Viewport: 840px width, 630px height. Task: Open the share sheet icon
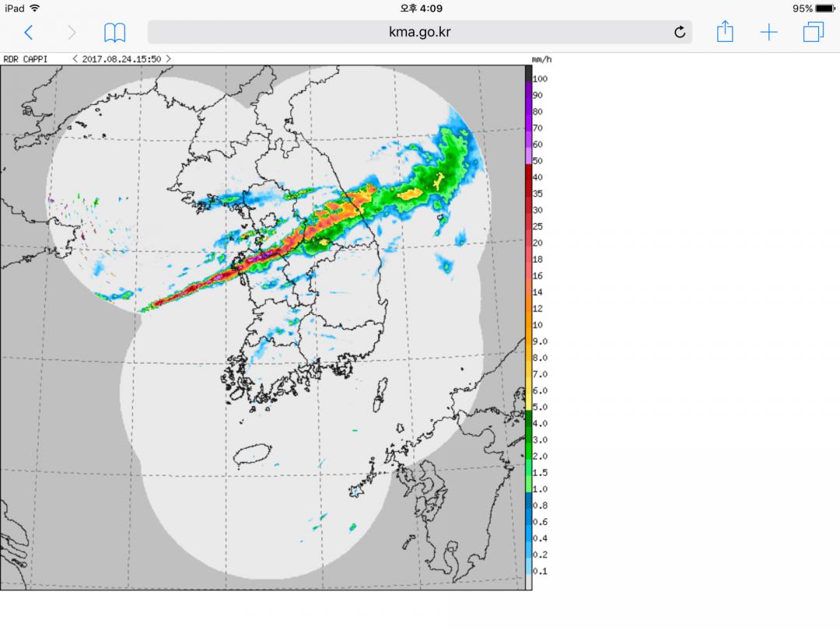point(724,32)
